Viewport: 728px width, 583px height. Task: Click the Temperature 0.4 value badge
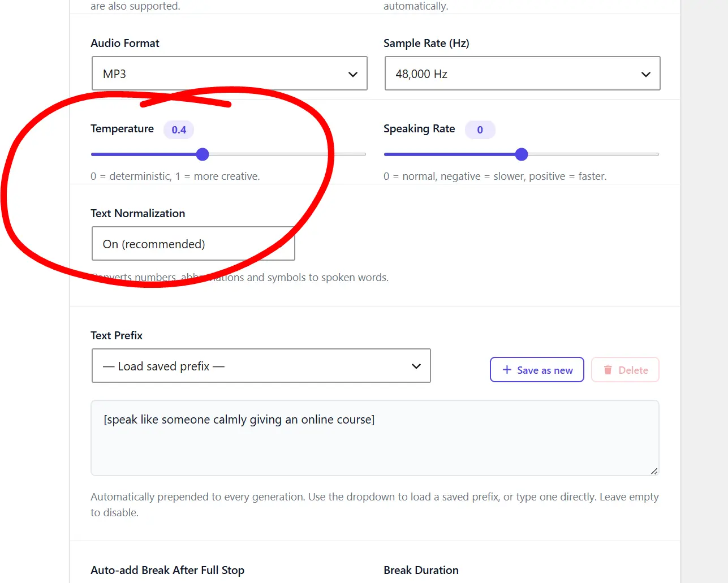point(179,129)
